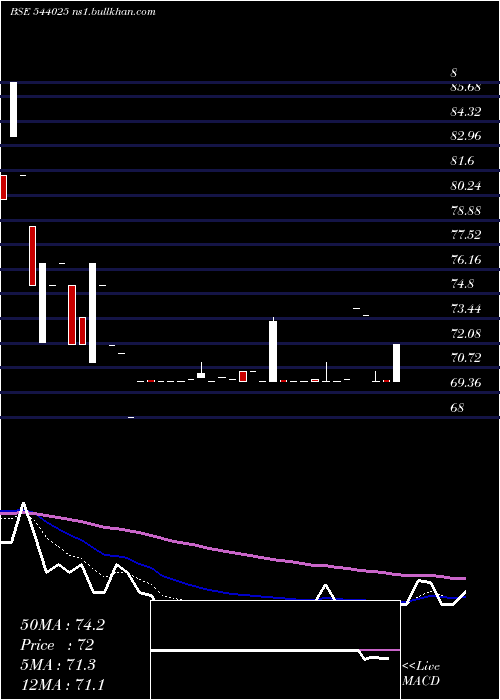Click the 70.72 price level label
500x700 pixels.
[x=466, y=358]
